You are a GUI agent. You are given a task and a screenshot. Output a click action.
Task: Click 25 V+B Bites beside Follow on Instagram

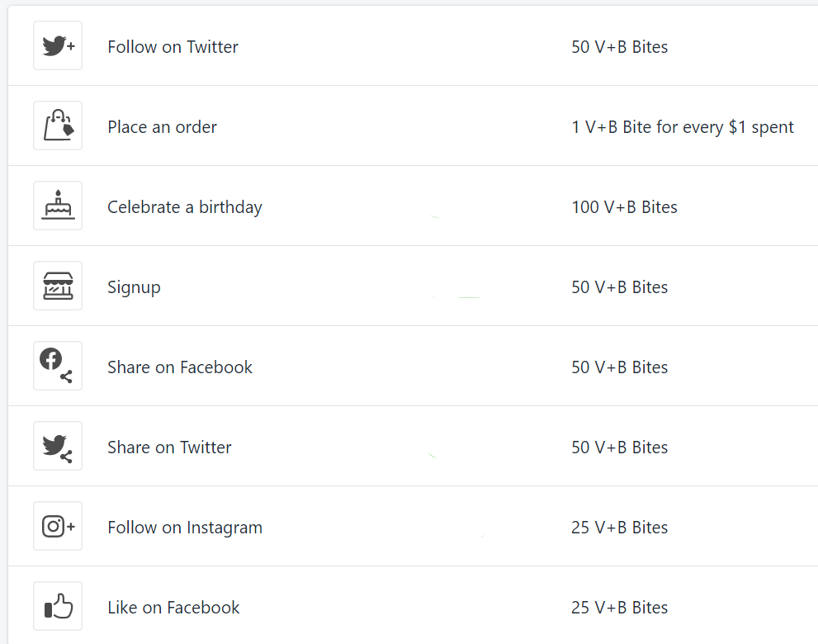tap(620, 528)
